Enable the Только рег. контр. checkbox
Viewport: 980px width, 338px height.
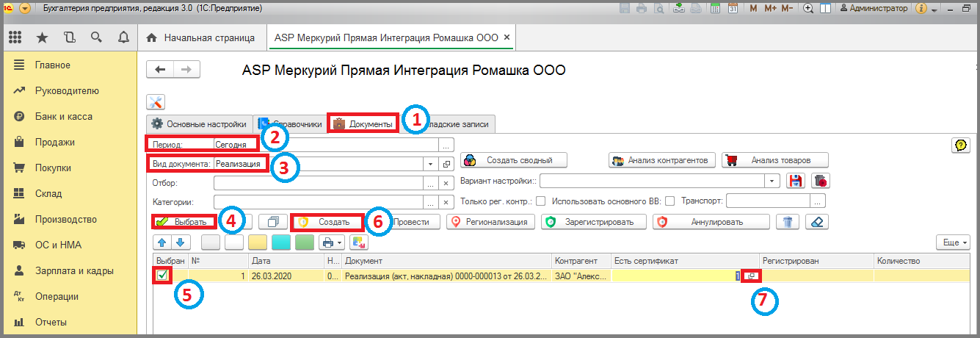[540, 201]
